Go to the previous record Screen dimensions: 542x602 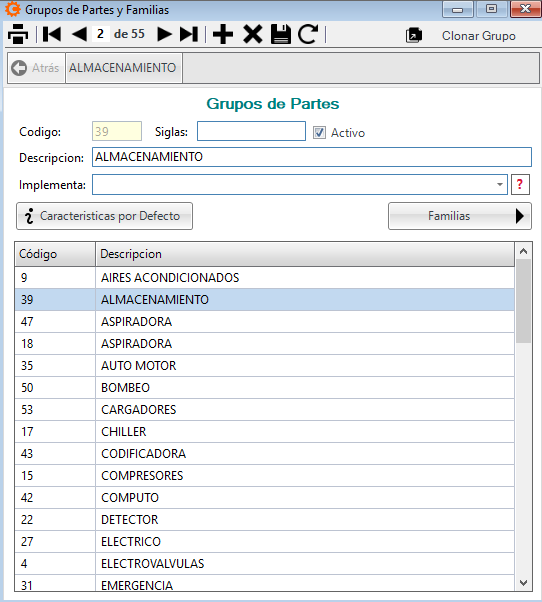click(79, 34)
